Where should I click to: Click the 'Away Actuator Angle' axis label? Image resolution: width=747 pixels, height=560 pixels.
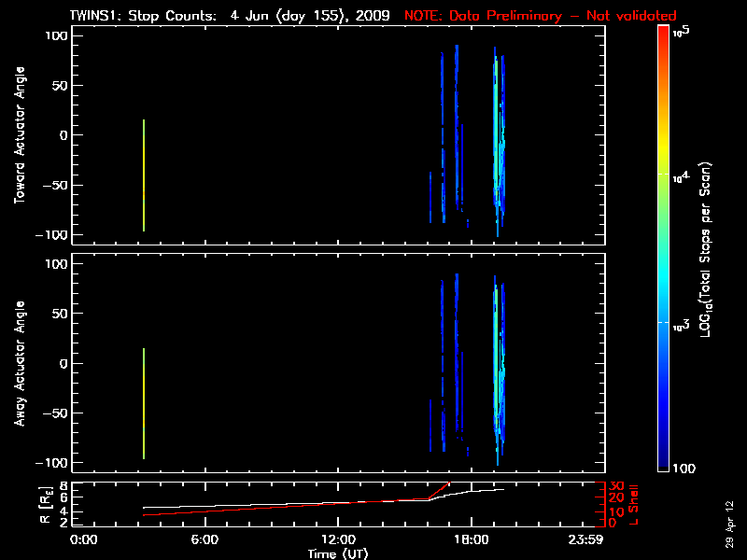(19, 363)
